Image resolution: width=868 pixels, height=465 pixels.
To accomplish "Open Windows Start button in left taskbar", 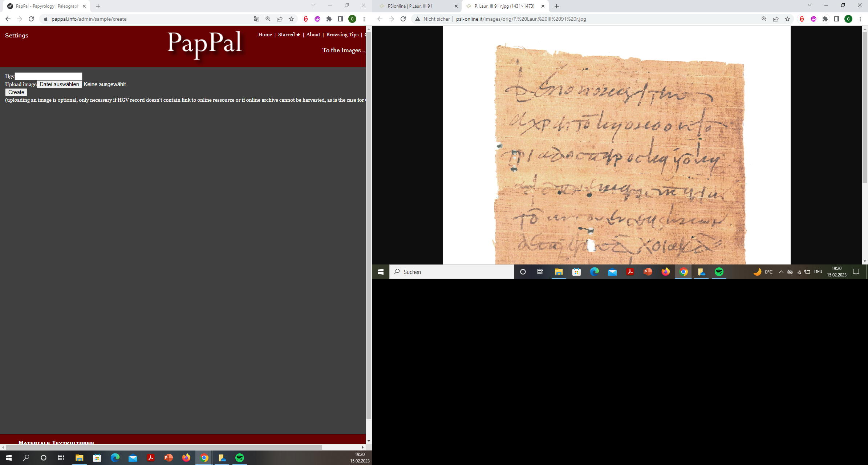I will 9,458.
